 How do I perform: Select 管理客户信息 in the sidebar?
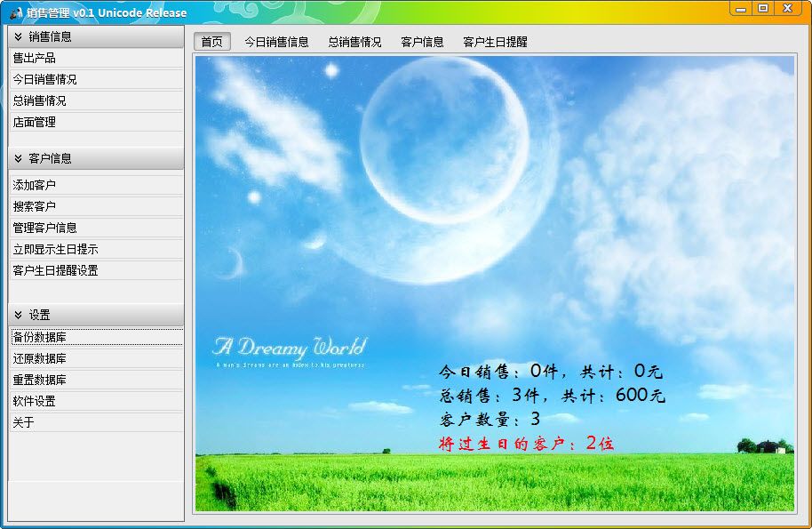pyautogui.click(x=44, y=228)
